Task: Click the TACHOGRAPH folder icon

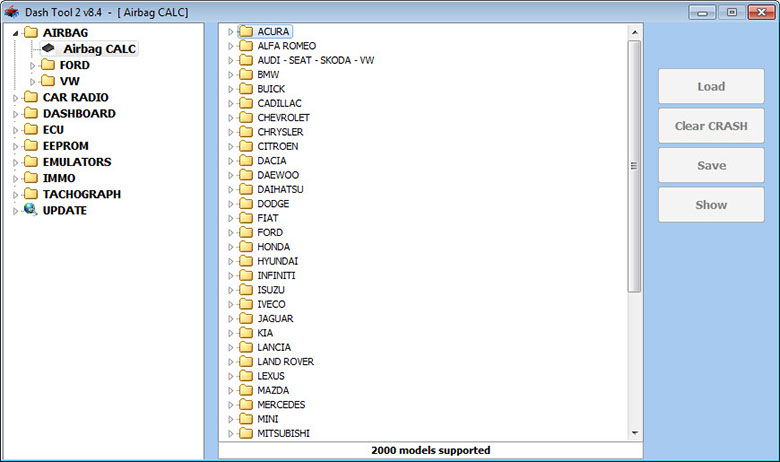Action: point(30,194)
